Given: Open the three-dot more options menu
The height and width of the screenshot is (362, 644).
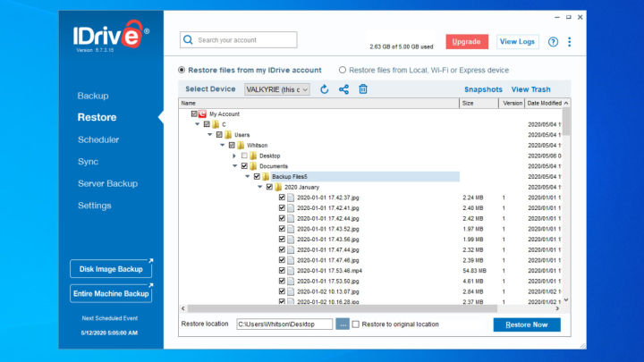Looking at the screenshot, I should click(569, 41).
